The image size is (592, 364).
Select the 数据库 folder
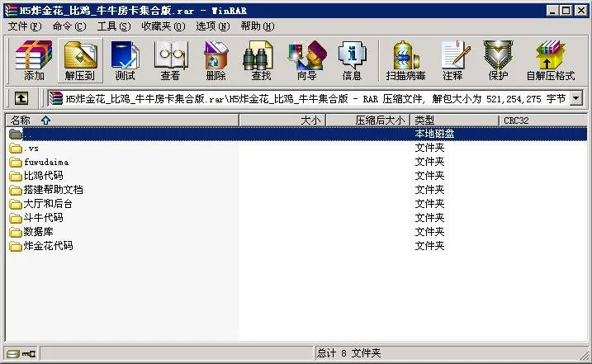(x=38, y=232)
